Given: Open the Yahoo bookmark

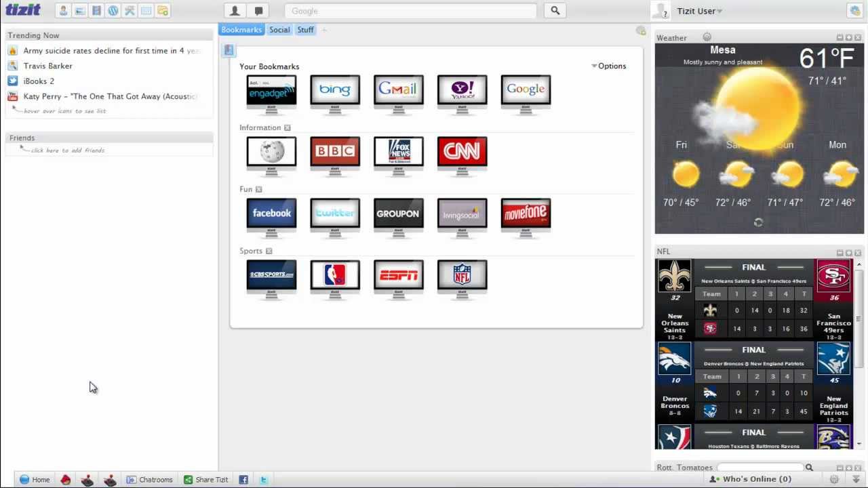Looking at the screenshot, I should 462,94.
